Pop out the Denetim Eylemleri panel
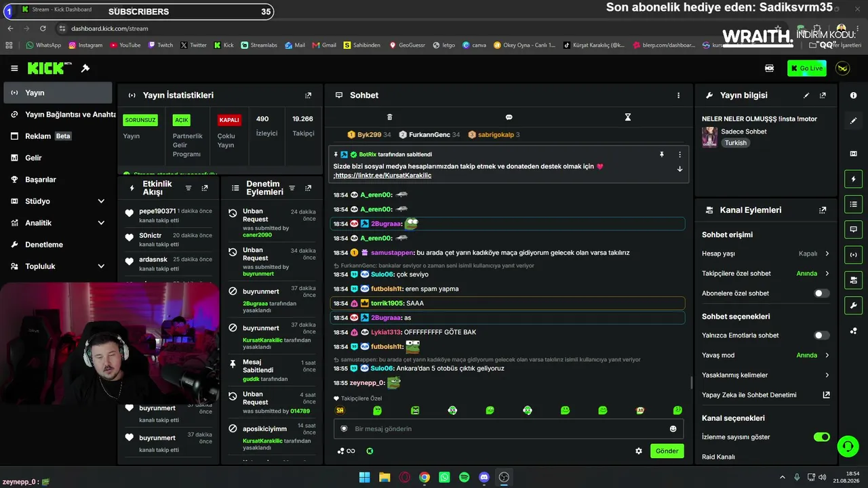868x488 pixels. pos(309,188)
